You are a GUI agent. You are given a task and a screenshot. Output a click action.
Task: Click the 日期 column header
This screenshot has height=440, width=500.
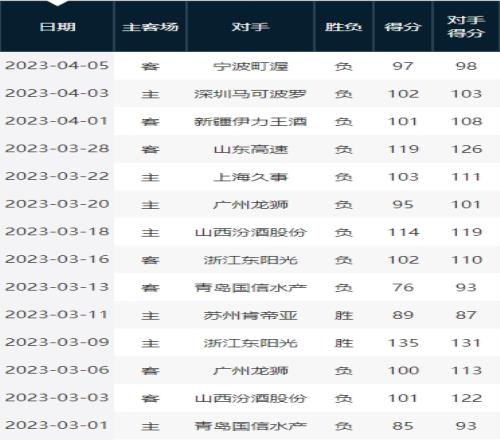point(57,27)
